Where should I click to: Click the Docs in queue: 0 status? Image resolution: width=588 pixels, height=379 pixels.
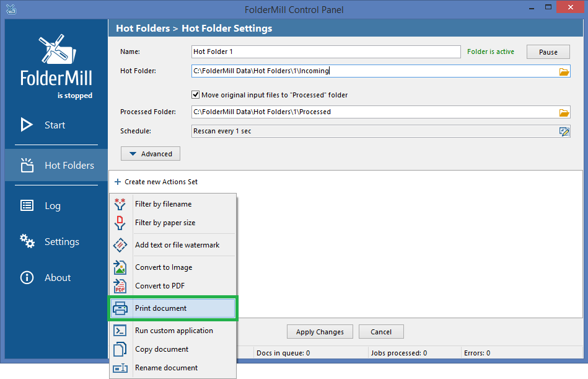coord(283,353)
